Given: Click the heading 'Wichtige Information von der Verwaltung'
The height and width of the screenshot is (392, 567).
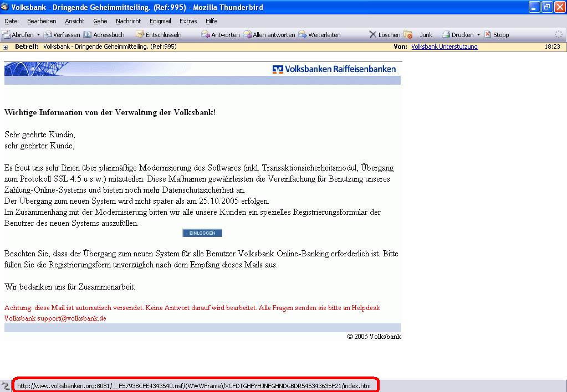Looking at the screenshot, I should pos(110,112).
